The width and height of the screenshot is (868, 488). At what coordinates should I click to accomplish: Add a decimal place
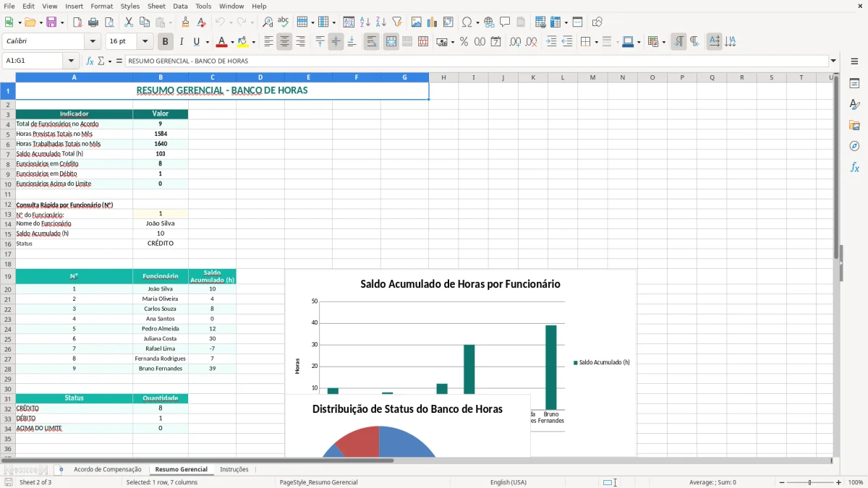pyautogui.click(x=515, y=42)
